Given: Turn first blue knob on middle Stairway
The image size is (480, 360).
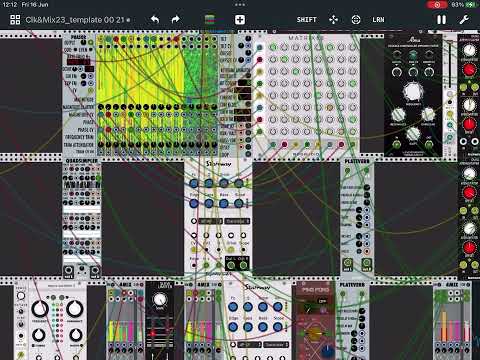Looking at the screenshot, I should 194,183.
